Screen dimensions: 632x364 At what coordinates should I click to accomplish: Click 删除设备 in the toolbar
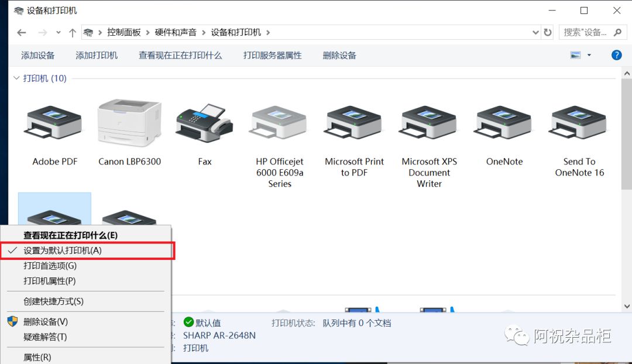(339, 55)
